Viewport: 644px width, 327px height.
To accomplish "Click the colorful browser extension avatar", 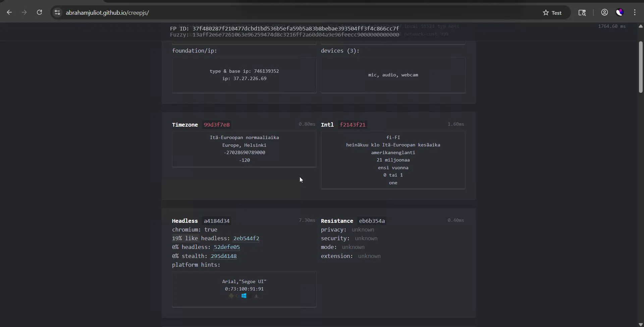I will [620, 12].
